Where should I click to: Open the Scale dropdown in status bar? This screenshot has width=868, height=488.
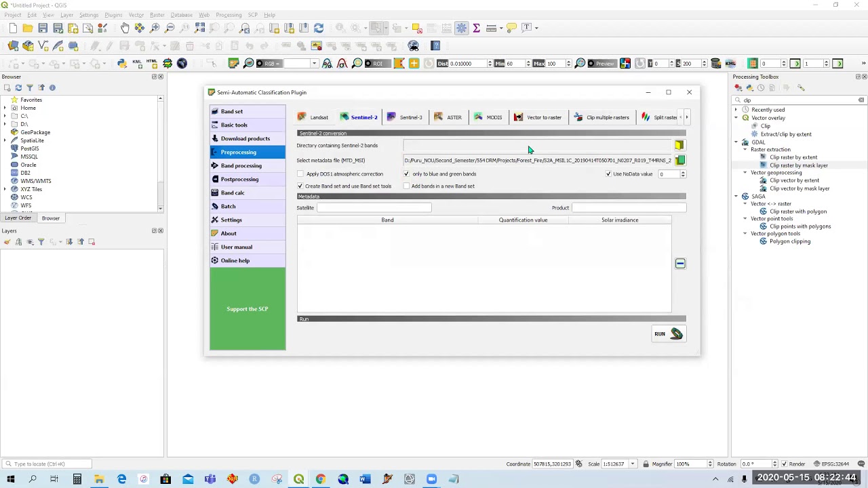633,464
